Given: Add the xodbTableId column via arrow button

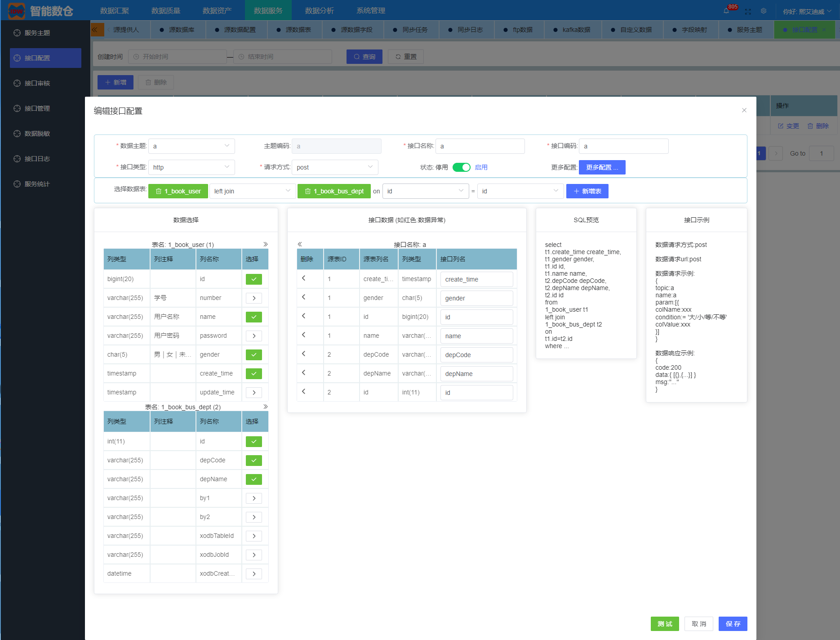Looking at the screenshot, I should pos(254,536).
